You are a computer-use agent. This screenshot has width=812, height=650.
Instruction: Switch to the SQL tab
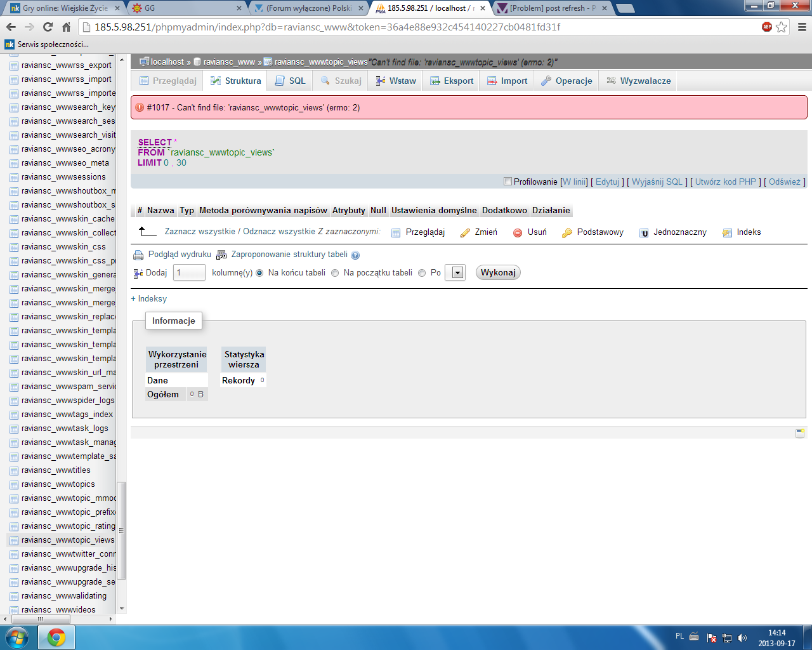point(291,81)
